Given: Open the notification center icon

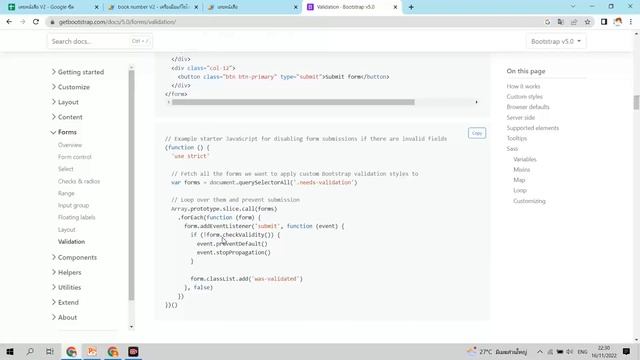Looking at the screenshot, I should 627,351.
